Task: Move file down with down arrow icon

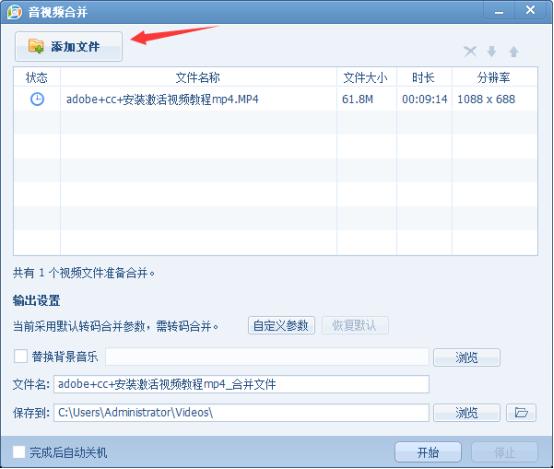Action: 491,52
